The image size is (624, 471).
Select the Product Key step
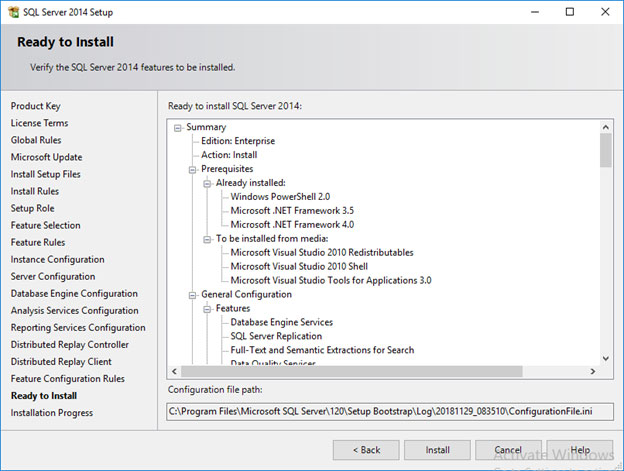tap(36, 106)
